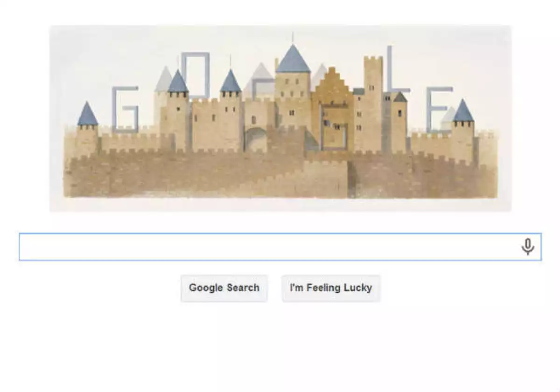Click the large letter G in the doodle
This screenshot has width=560, height=392.
[125, 109]
